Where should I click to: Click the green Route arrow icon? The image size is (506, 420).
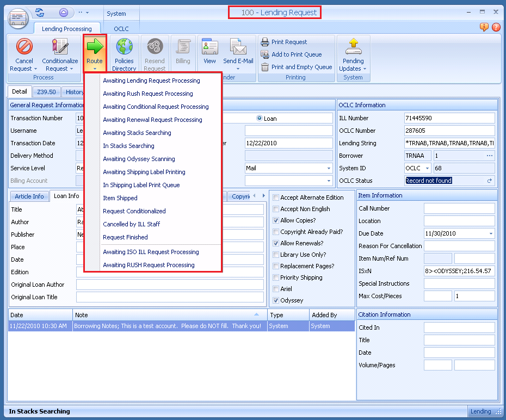95,47
